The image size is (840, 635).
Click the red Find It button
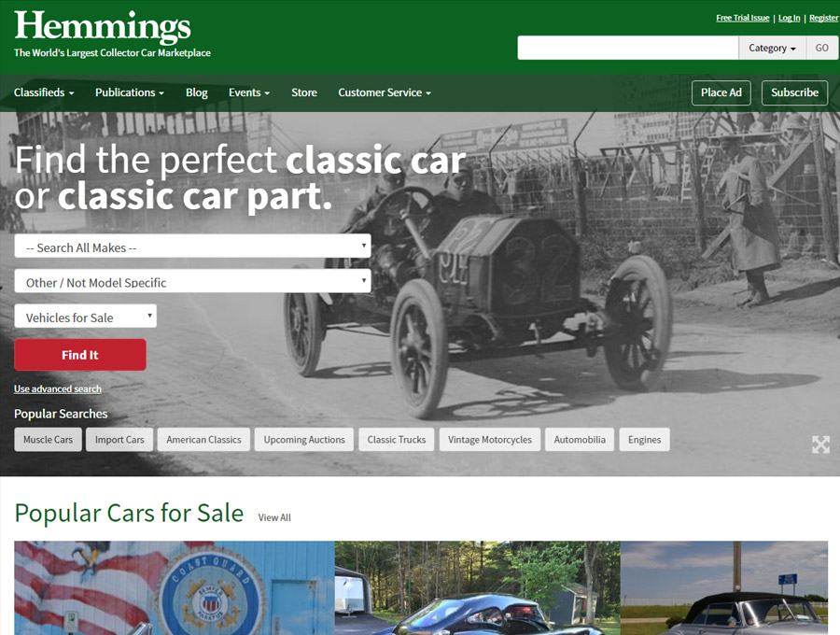80,355
